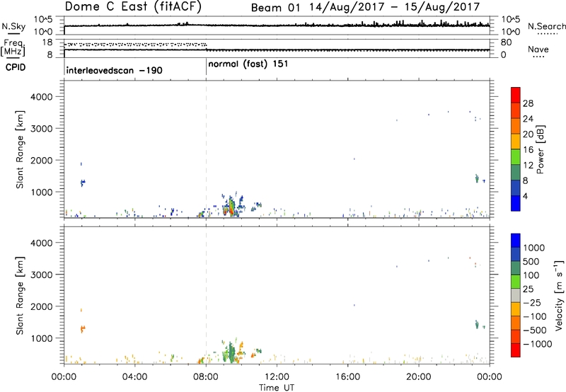
Task: Click the 'N.Sky' axis label
Action: 13,26
